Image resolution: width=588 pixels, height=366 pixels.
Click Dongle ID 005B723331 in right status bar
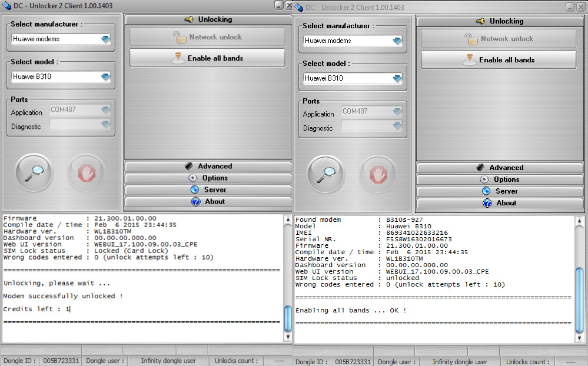[353, 362]
